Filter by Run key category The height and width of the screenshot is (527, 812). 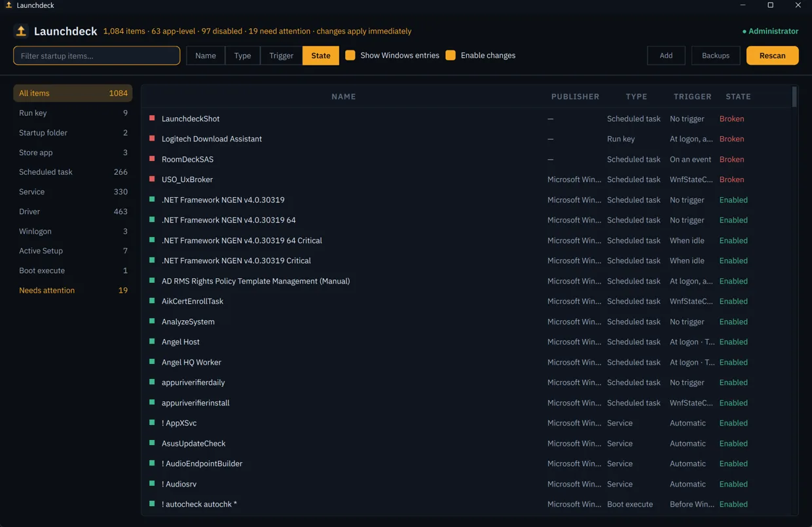[73, 113]
